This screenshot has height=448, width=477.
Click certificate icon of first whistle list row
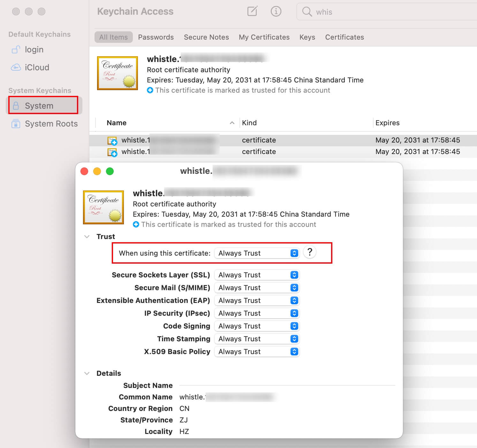(x=112, y=140)
